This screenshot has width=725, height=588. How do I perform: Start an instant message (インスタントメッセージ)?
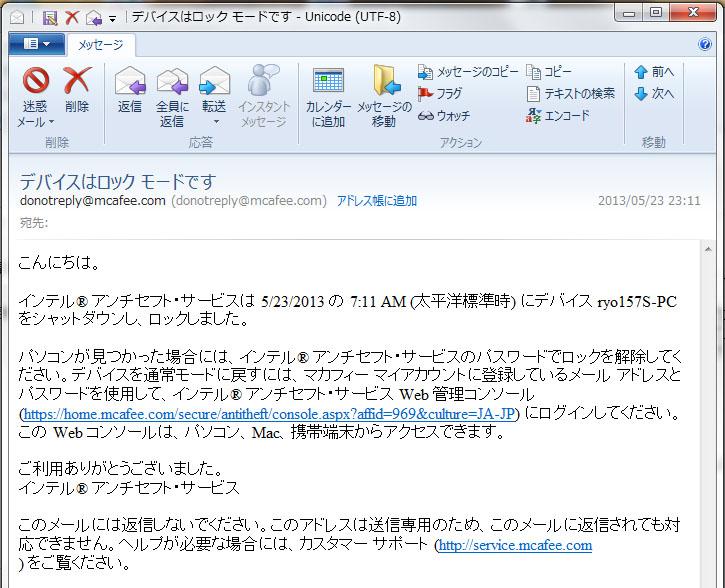coord(264,97)
